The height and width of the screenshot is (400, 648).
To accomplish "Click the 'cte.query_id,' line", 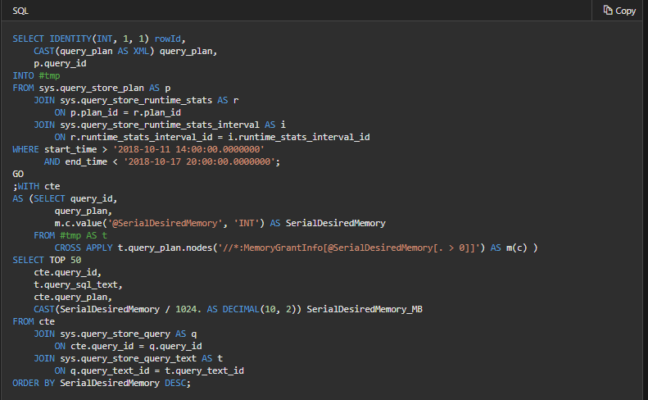I will click(x=67, y=273).
